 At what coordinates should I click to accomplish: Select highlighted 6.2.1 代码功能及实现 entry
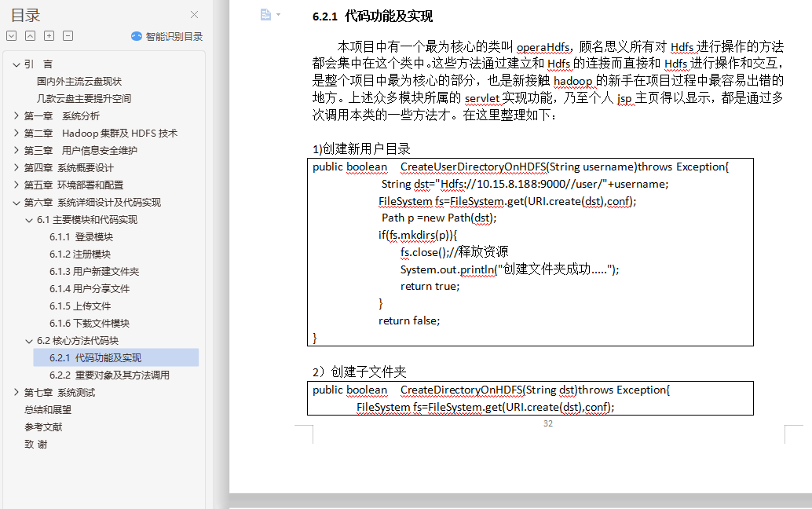[116, 358]
